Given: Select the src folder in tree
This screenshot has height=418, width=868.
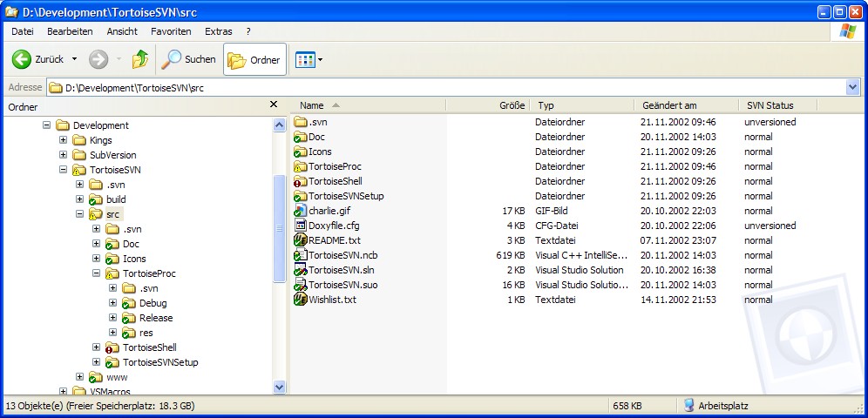Looking at the screenshot, I should point(113,214).
